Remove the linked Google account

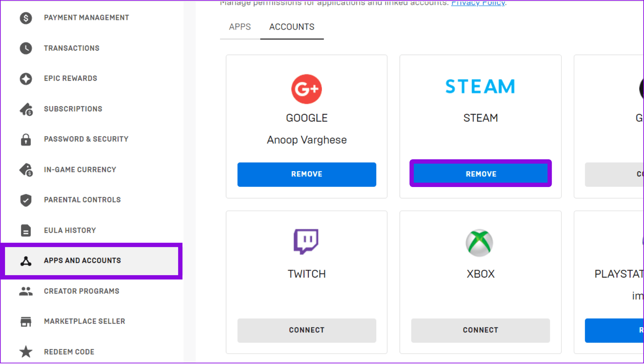tap(307, 175)
